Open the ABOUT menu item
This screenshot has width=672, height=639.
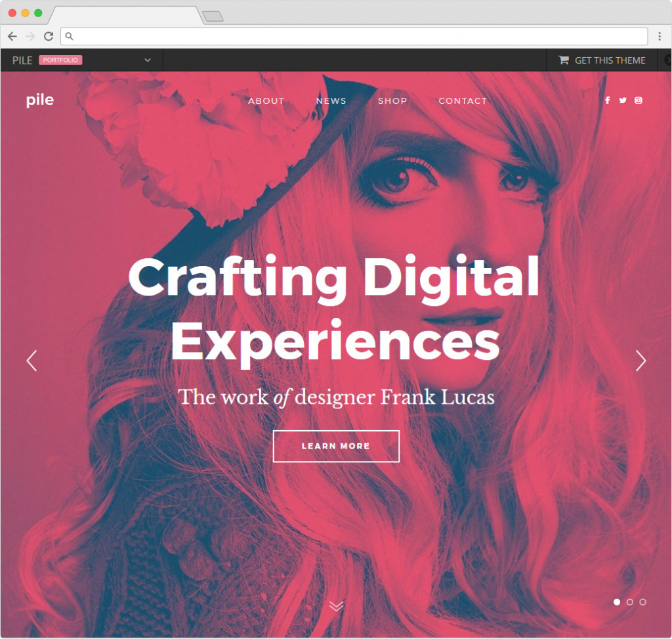pos(266,101)
